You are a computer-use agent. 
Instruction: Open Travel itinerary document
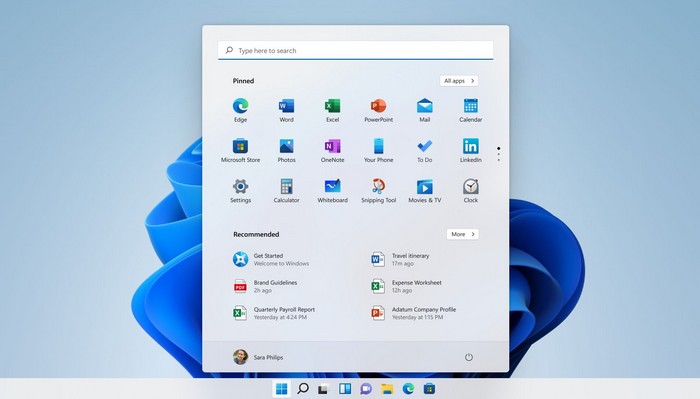pyautogui.click(x=400, y=259)
